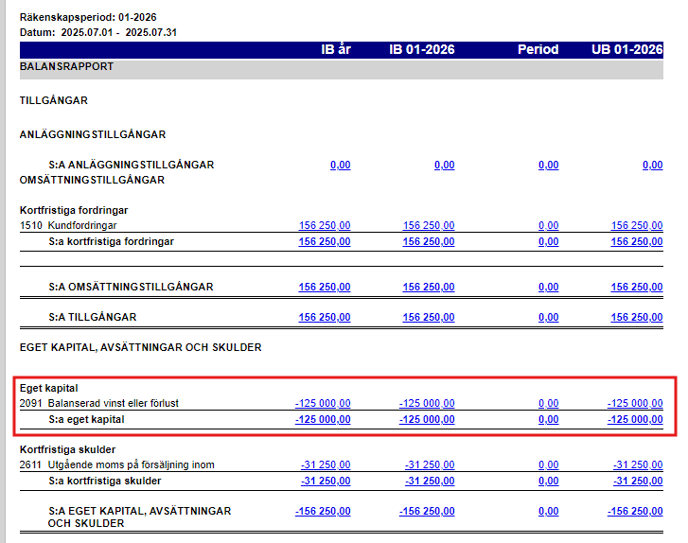
Task: Click IB 01-2026 value for 2611 Utgående moms
Action: pos(430,464)
